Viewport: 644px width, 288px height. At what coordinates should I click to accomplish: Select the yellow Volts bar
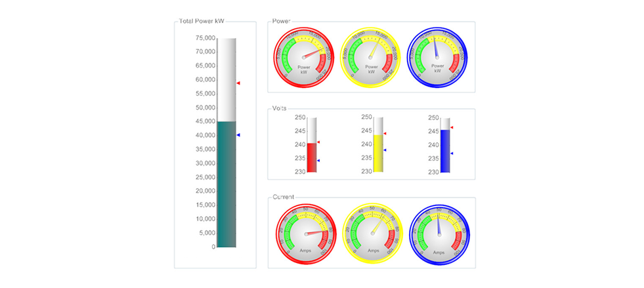coord(378,154)
